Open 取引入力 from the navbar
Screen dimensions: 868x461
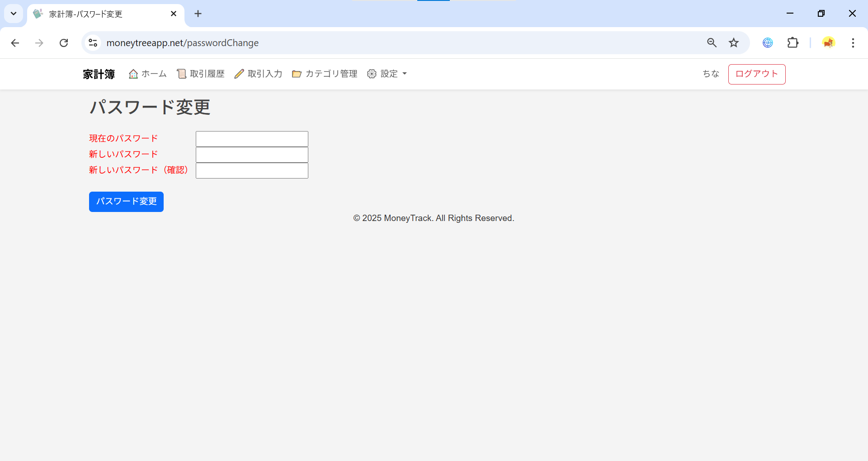coord(259,74)
